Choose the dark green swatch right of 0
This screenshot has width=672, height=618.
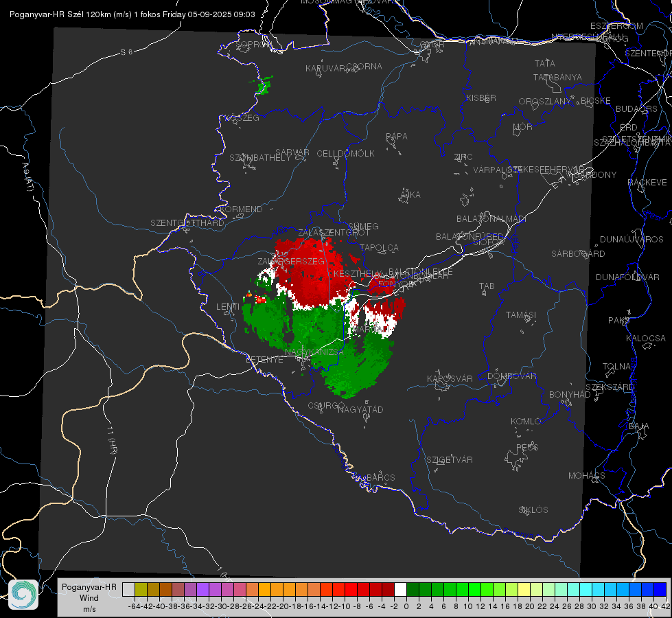click(x=413, y=589)
